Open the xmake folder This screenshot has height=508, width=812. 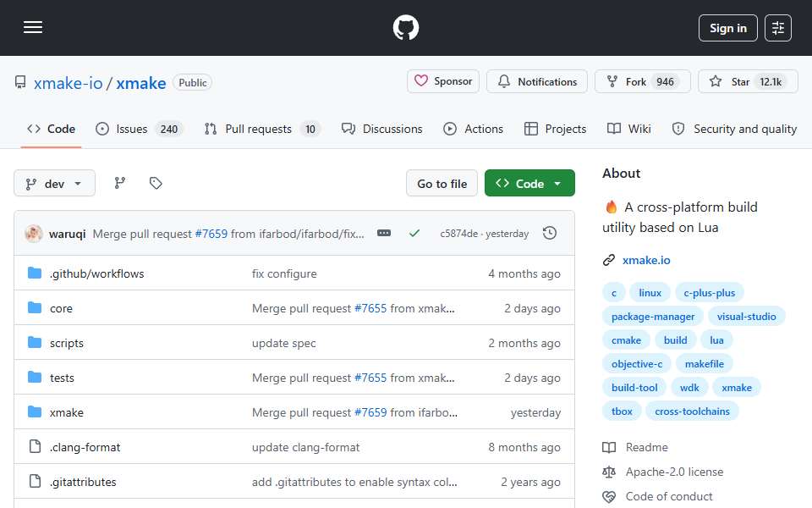pyautogui.click(x=66, y=412)
